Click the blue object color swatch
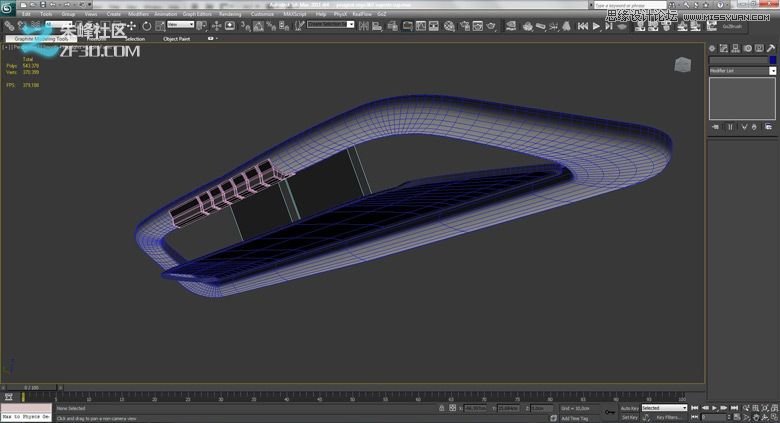The height and width of the screenshot is (423, 780). (772, 60)
